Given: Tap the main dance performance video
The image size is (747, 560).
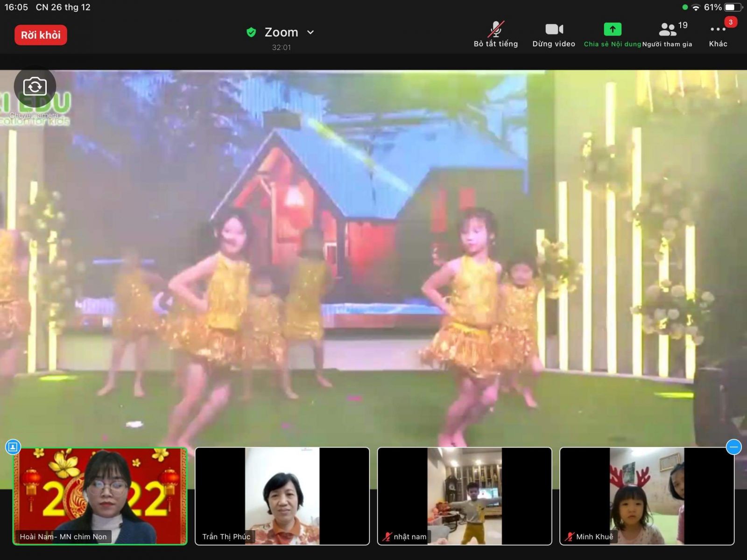Looking at the screenshot, I should pyautogui.click(x=373, y=257).
